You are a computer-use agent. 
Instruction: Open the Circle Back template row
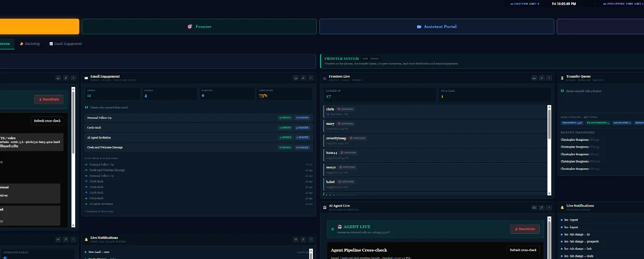198,128
